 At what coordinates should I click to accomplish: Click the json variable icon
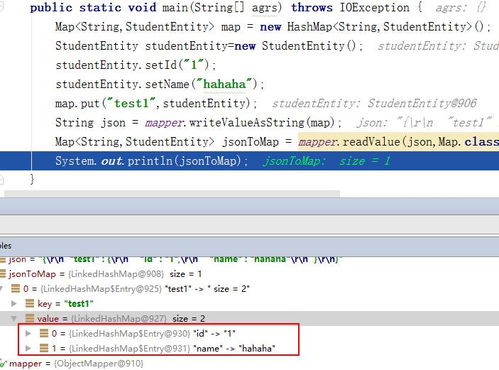click(x=2, y=260)
